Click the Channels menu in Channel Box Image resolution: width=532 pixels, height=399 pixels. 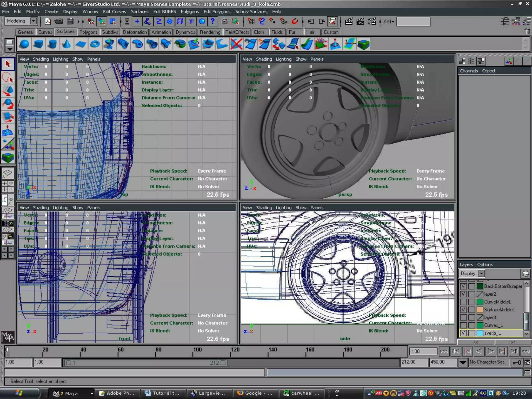(469, 71)
